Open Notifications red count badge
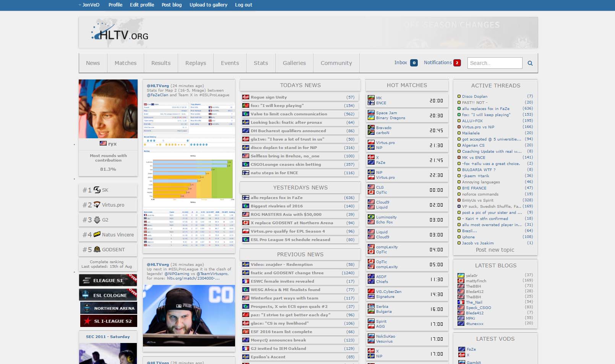Image resolution: width=615 pixels, height=364 pixels. point(457,63)
